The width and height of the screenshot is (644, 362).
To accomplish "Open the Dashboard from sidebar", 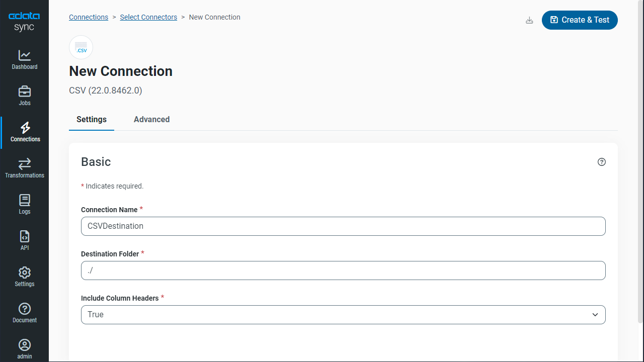I will click(x=24, y=59).
